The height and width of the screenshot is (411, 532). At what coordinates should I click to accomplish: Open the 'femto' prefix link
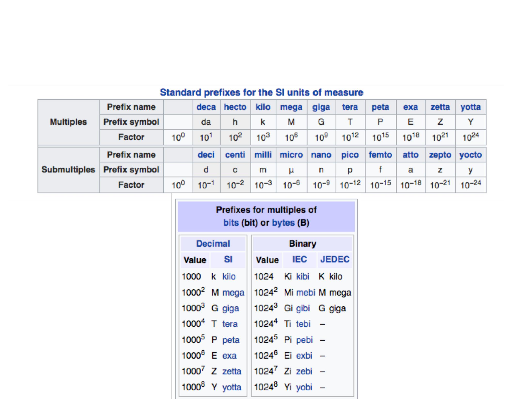coord(380,155)
